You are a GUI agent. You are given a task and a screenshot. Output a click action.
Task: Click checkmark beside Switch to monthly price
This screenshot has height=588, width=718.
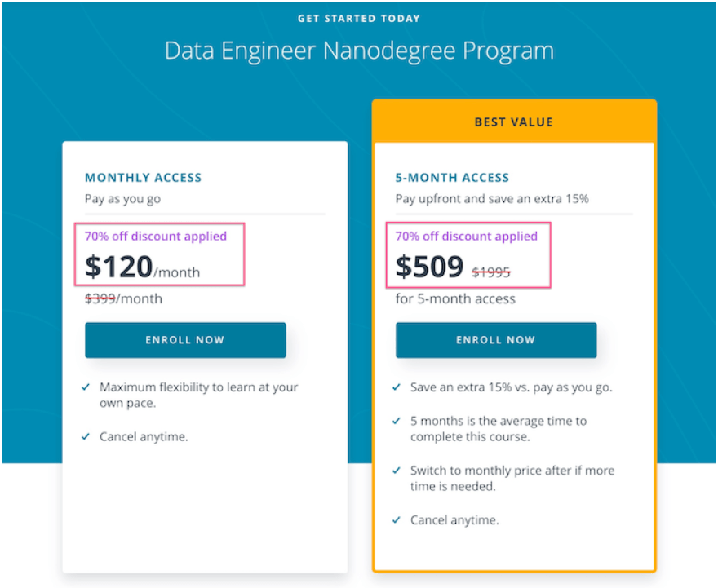click(x=397, y=471)
